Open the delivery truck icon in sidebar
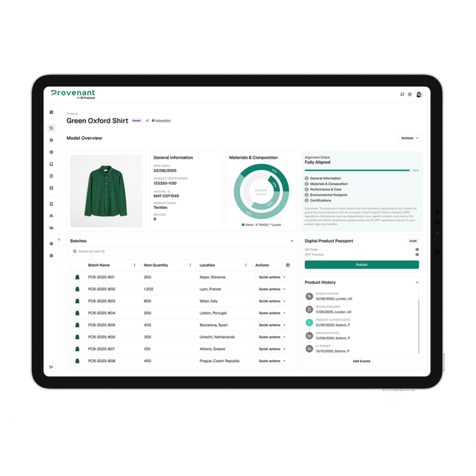This screenshot has height=476, width=476. pos(52,228)
